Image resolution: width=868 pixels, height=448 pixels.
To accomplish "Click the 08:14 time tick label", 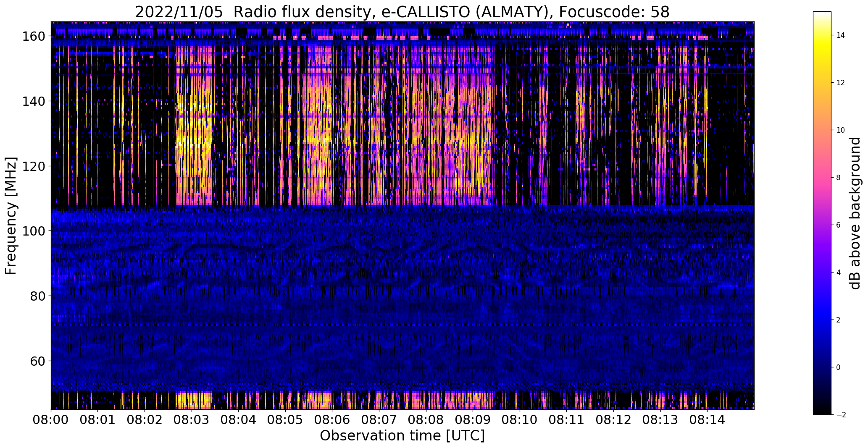I will (707, 419).
